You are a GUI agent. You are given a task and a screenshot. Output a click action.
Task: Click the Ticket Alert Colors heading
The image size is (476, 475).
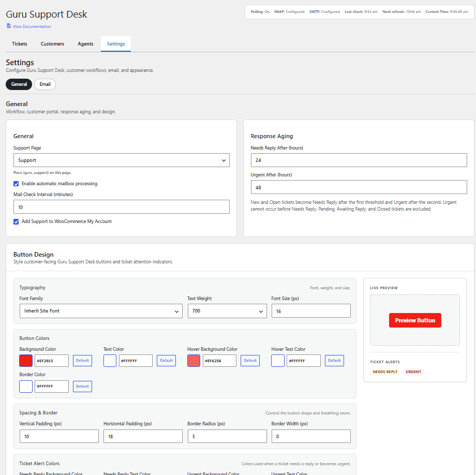[39, 464]
